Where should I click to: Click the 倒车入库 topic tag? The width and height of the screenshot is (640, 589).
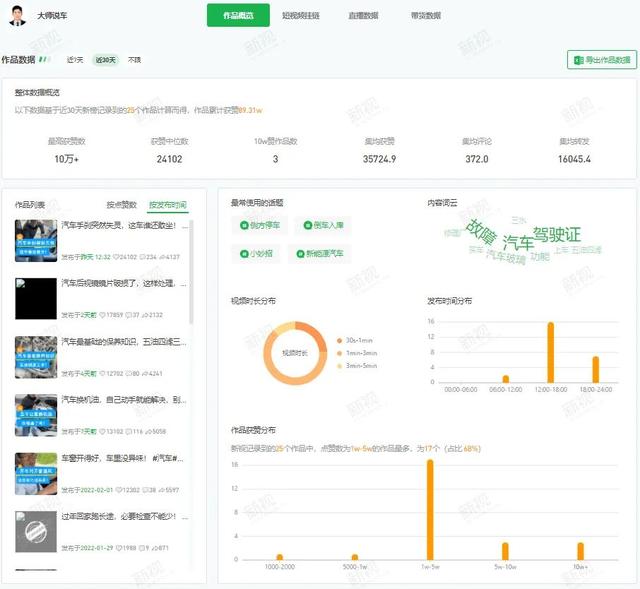point(319,226)
